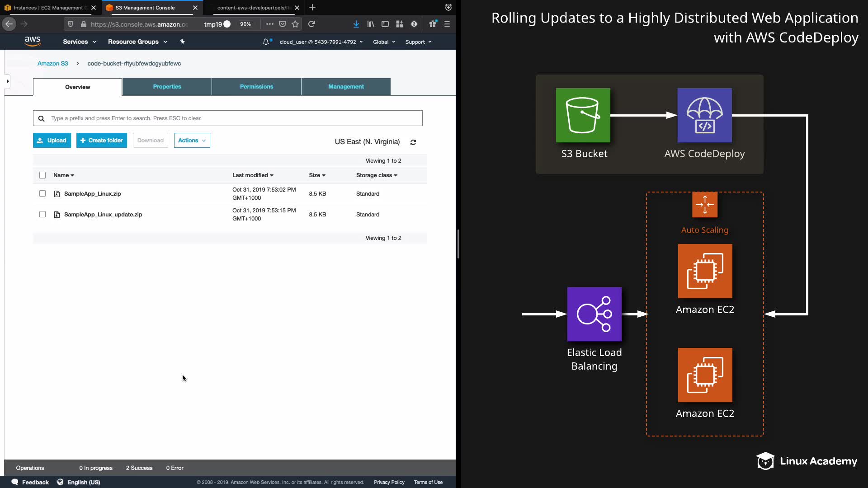Switch to the Permissions tab
Image resolution: width=868 pixels, height=488 pixels.
tap(256, 87)
